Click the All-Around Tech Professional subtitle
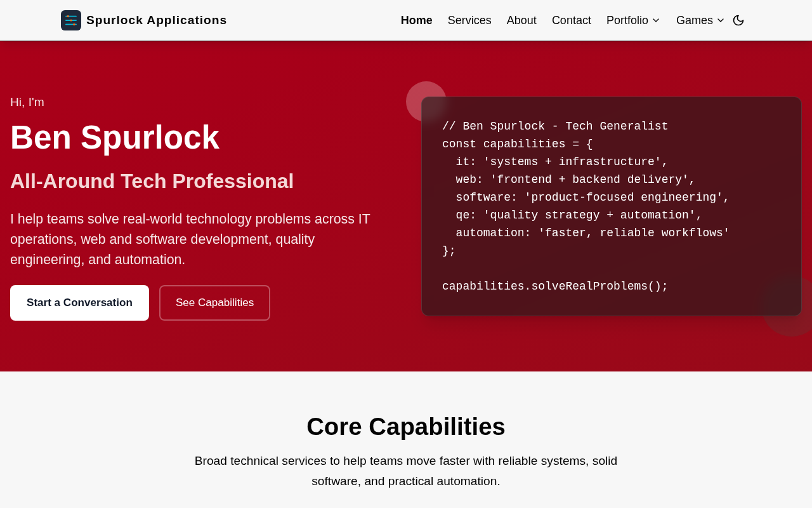 coord(152,181)
